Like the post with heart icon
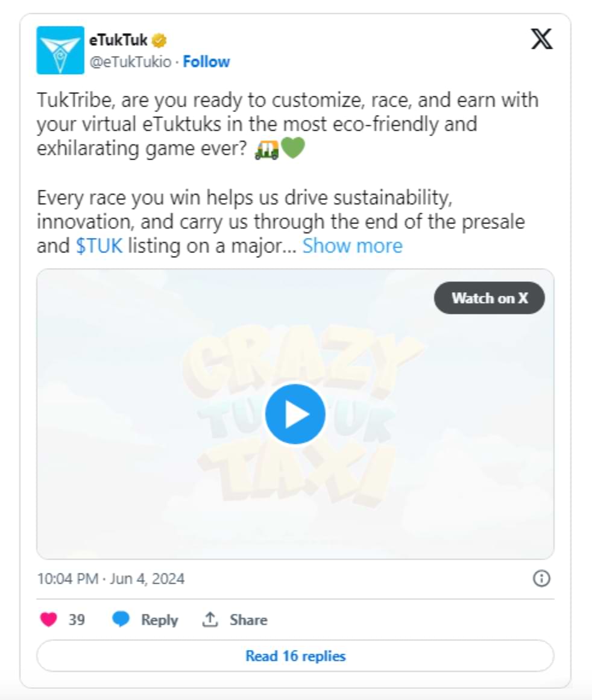The width and height of the screenshot is (592, 700). point(48,619)
